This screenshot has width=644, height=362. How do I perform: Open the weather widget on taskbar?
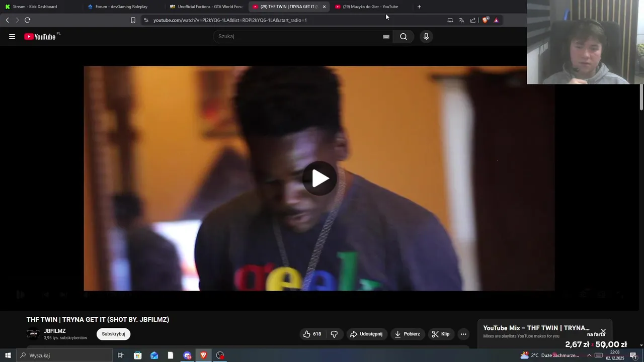pyautogui.click(x=549, y=355)
